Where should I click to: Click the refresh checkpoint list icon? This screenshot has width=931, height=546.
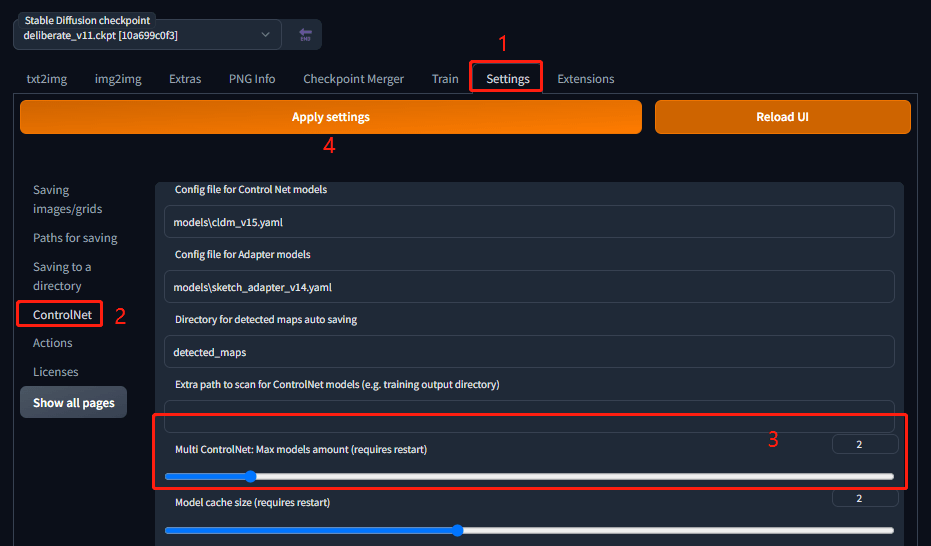point(305,35)
